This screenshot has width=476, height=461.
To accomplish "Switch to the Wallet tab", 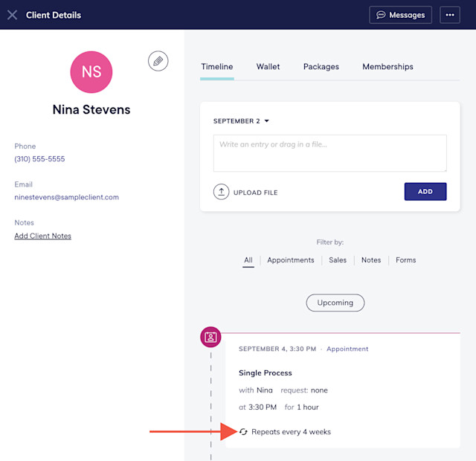I will pyautogui.click(x=268, y=66).
